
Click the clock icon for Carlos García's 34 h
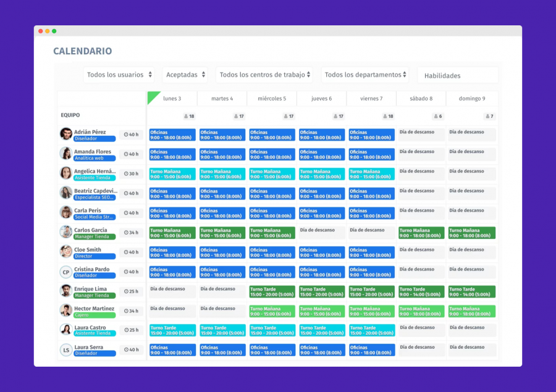(x=126, y=233)
